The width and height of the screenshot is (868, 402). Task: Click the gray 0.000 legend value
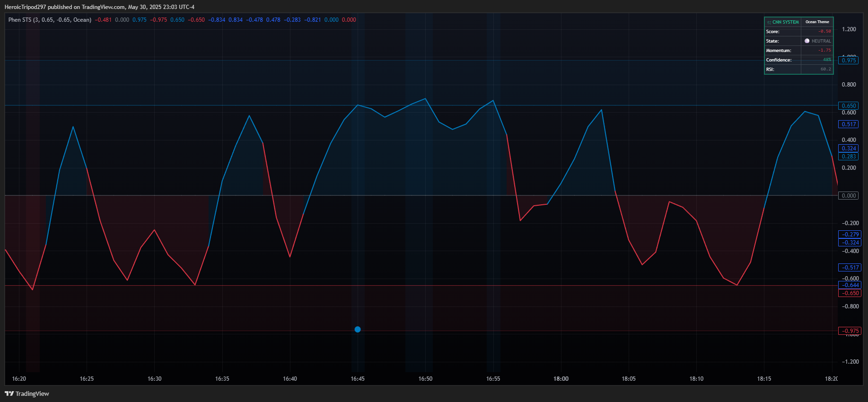pos(122,20)
